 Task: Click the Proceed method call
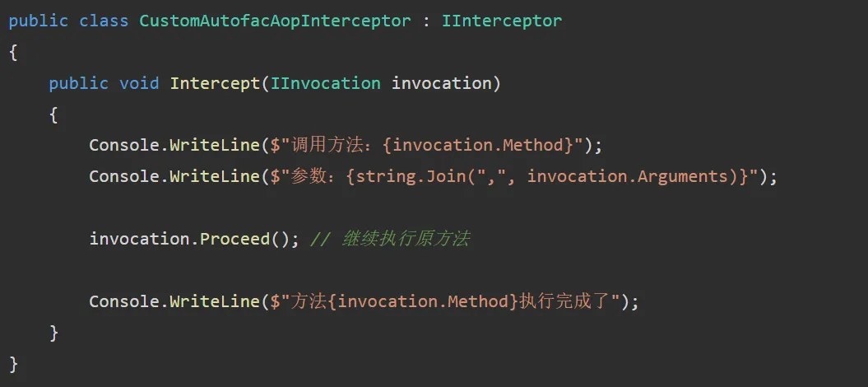tap(234, 239)
